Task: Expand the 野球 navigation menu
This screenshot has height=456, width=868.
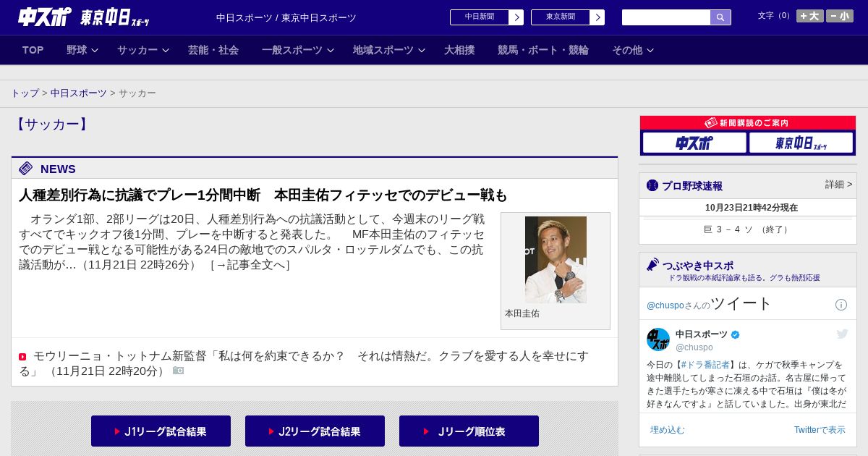Action: pos(82,50)
